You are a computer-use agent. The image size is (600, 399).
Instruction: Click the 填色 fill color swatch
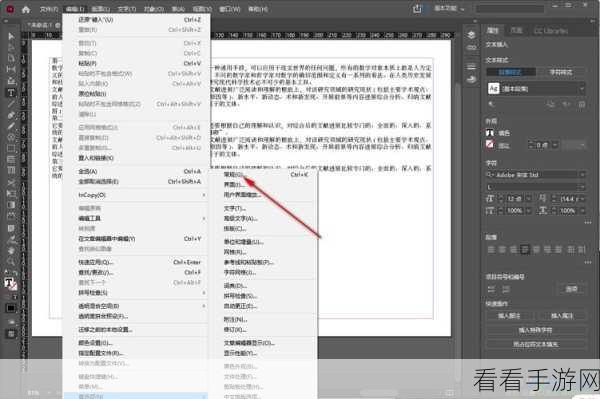click(x=490, y=133)
